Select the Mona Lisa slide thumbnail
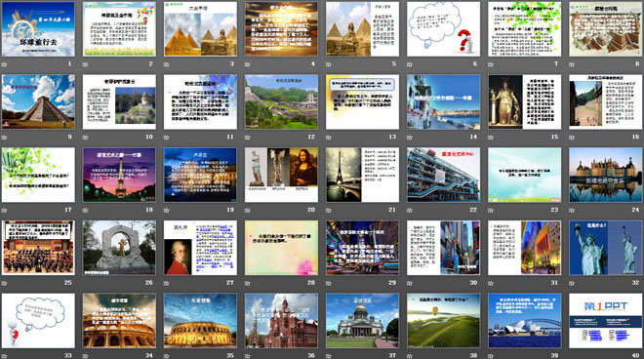Image resolution: width=644 pixels, height=359 pixels. click(281, 175)
